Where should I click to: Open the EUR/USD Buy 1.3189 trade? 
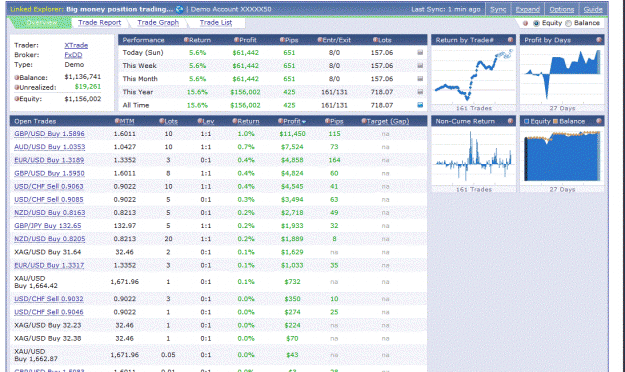tap(49, 160)
